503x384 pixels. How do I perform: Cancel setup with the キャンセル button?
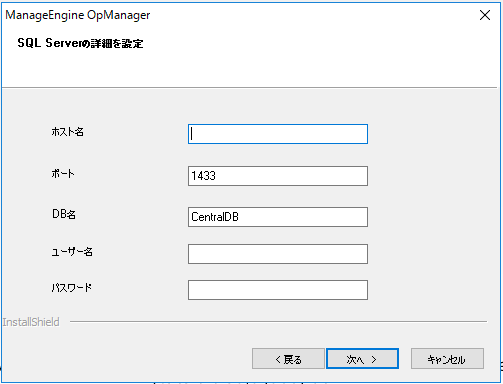coord(447,359)
